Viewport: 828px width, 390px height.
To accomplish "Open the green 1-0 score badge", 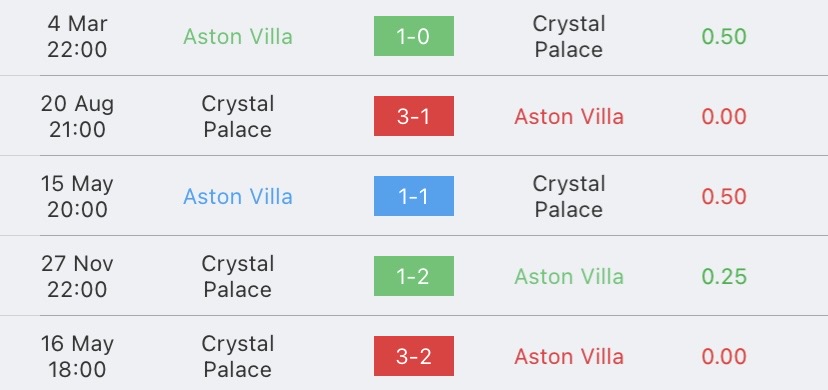I will pyautogui.click(x=413, y=36).
